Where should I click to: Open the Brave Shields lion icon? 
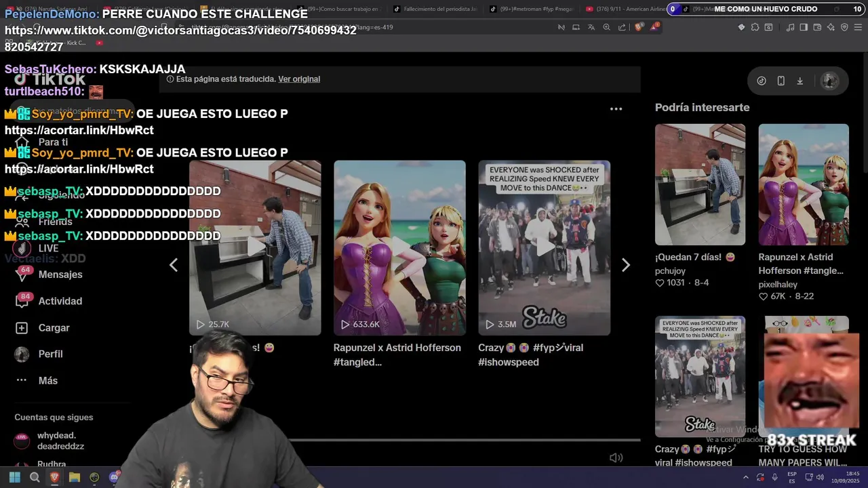(x=639, y=27)
